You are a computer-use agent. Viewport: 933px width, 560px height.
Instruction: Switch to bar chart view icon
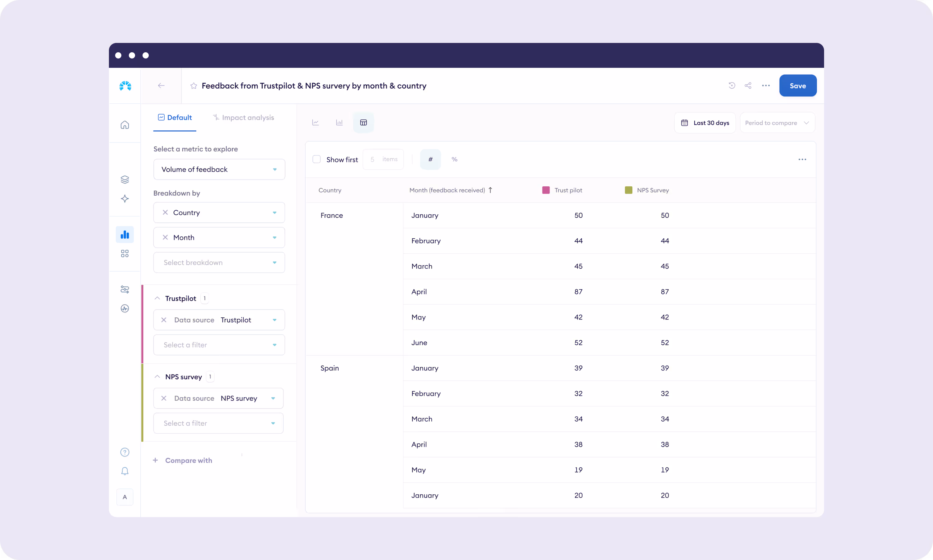point(339,123)
